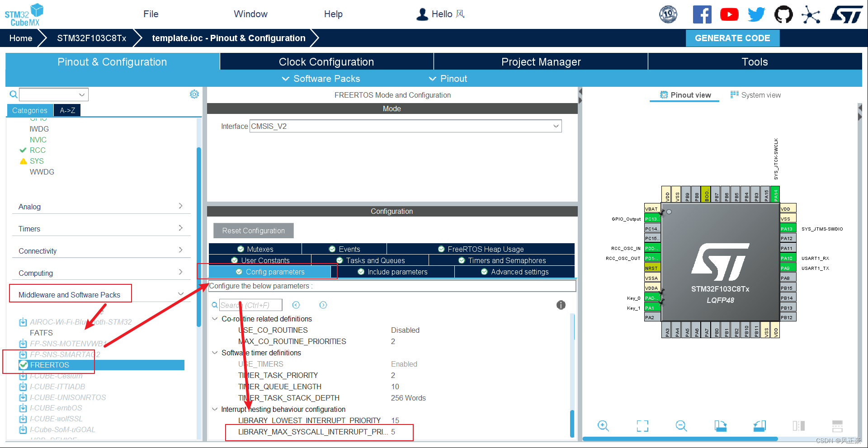Click the ST logo icon
The height and width of the screenshot is (448, 868).
pos(846,14)
